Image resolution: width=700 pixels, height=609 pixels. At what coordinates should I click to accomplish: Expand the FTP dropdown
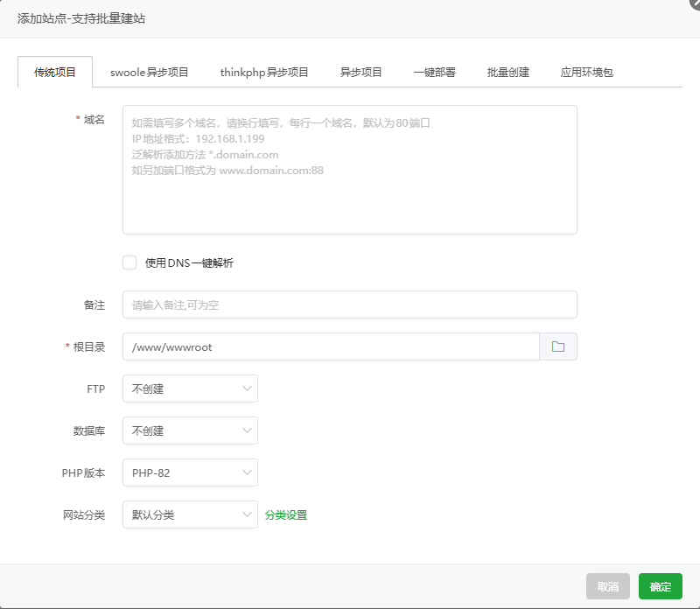[x=190, y=388]
